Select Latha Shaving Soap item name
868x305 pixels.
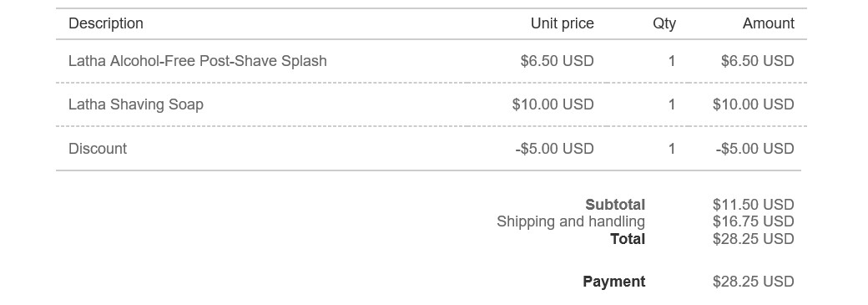pos(136,104)
